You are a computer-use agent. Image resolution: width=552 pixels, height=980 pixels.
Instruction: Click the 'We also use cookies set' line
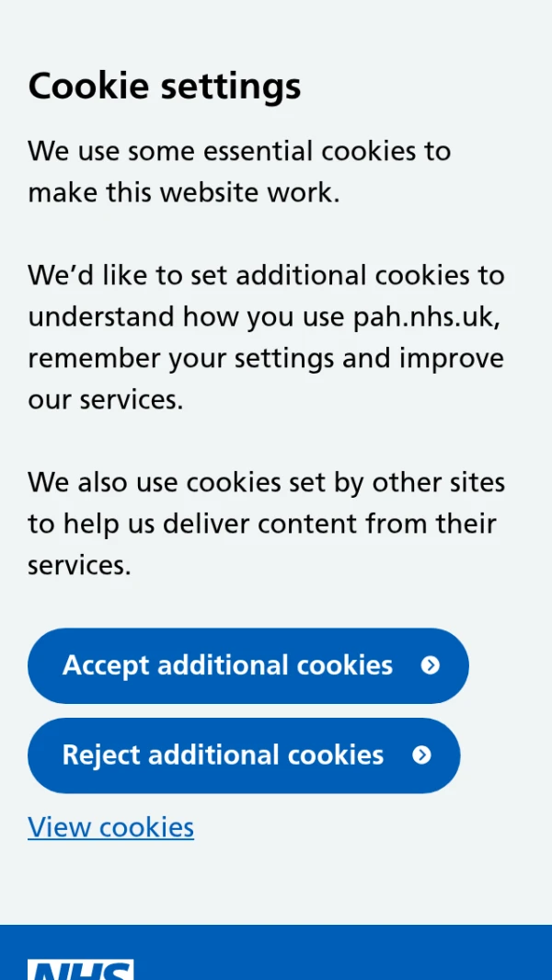266,482
